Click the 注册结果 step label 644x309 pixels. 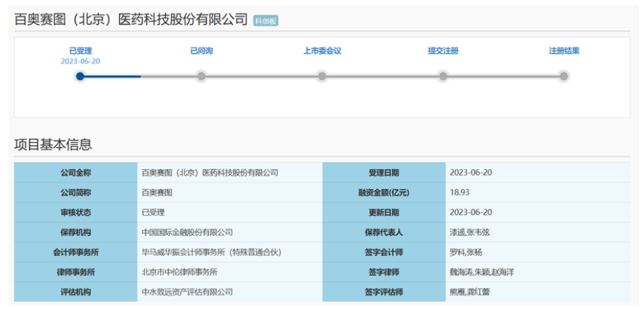point(563,51)
